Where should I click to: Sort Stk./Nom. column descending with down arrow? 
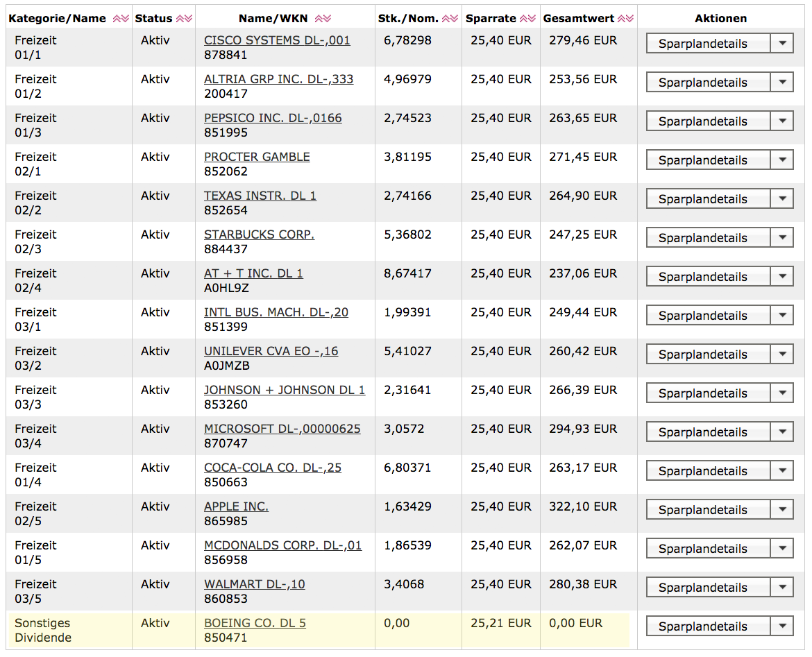coord(454,19)
